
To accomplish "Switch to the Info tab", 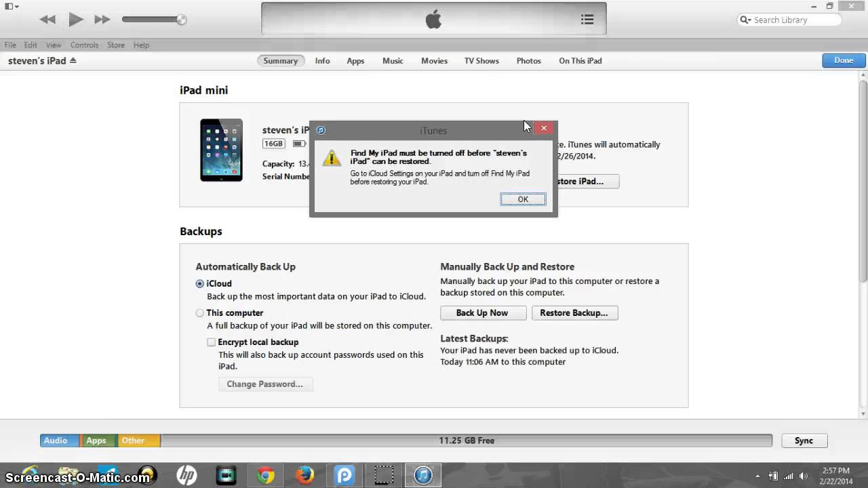I will [322, 60].
